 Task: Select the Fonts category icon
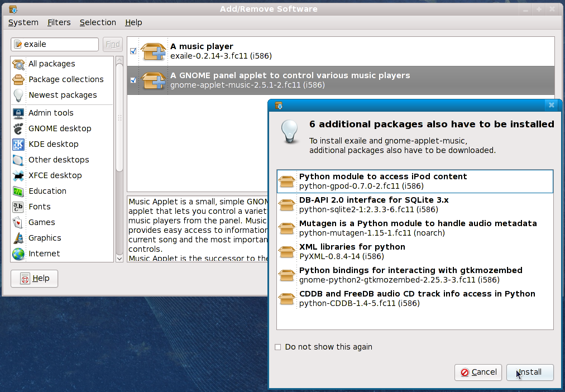point(18,207)
